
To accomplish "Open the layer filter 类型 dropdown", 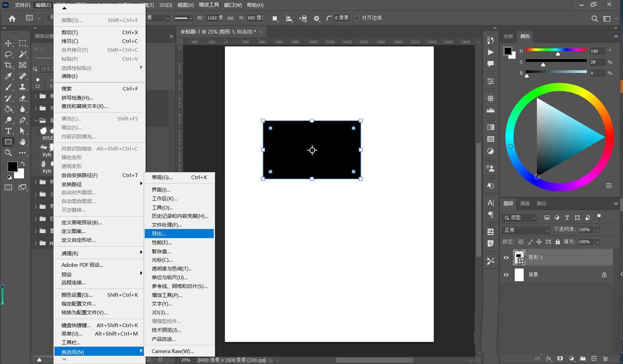I will (x=520, y=218).
